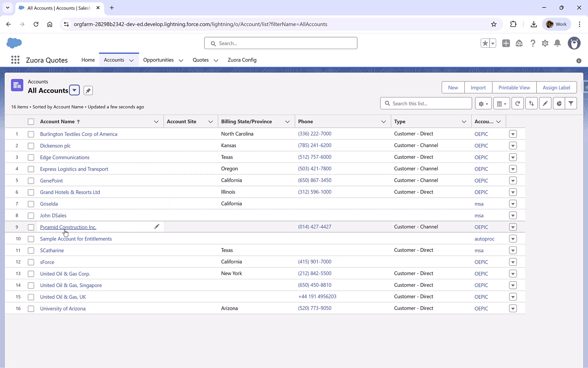
Task: Expand the Account Name column header menu
Action: (156, 121)
